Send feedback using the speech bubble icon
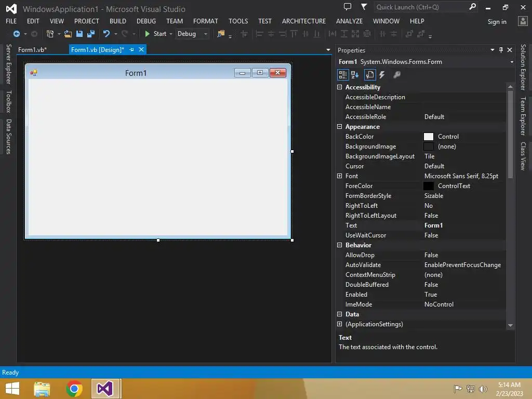This screenshot has width=532, height=399. coord(348,7)
